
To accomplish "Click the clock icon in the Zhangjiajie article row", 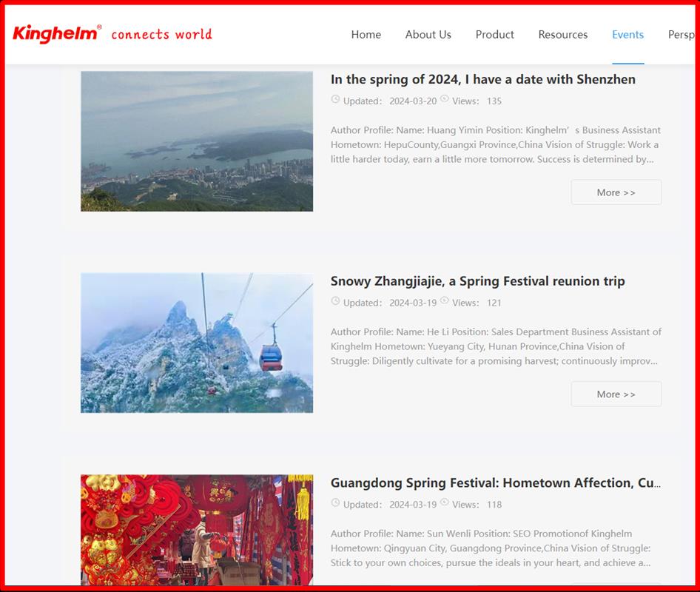I will (x=336, y=301).
